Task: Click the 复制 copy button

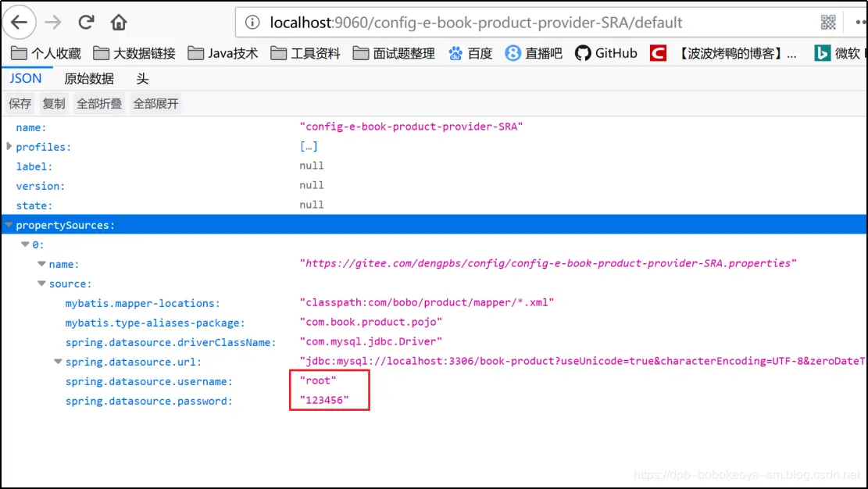Action: (54, 104)
